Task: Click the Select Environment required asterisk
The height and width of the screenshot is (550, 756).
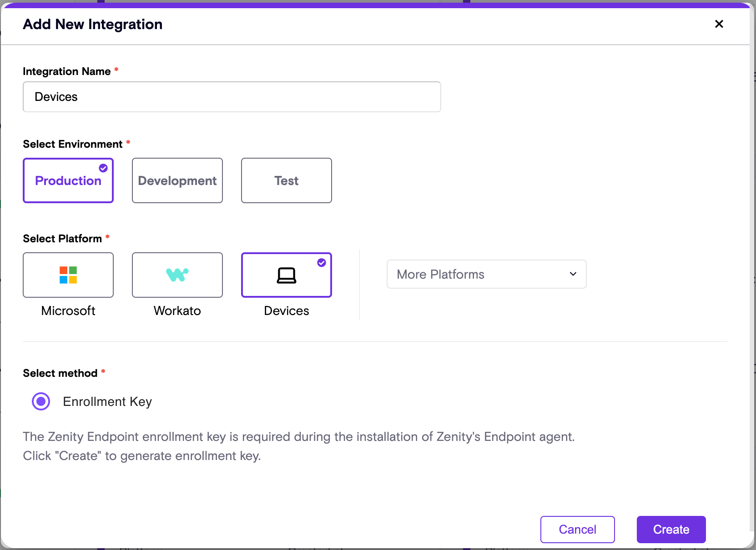Action: 128,143
